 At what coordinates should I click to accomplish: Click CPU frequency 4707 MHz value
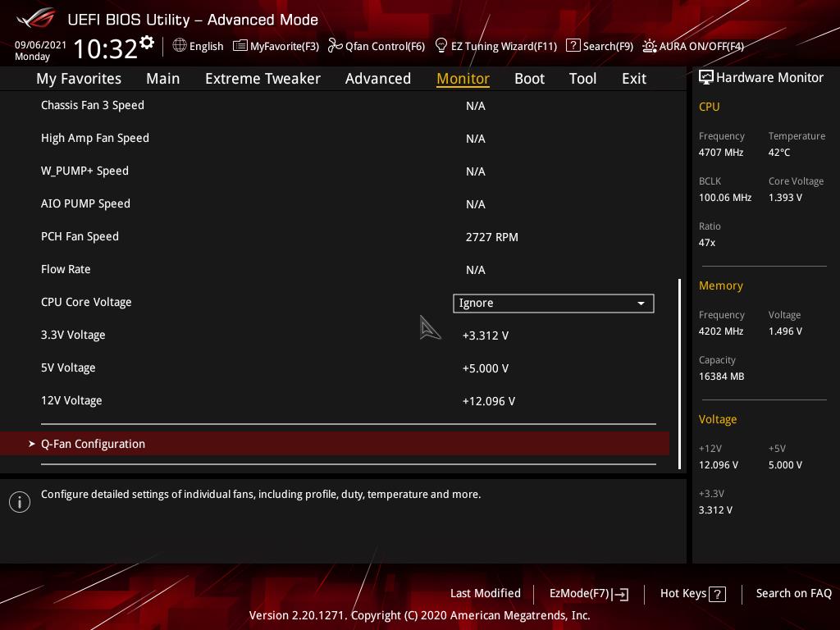click(x=720, y=152)
